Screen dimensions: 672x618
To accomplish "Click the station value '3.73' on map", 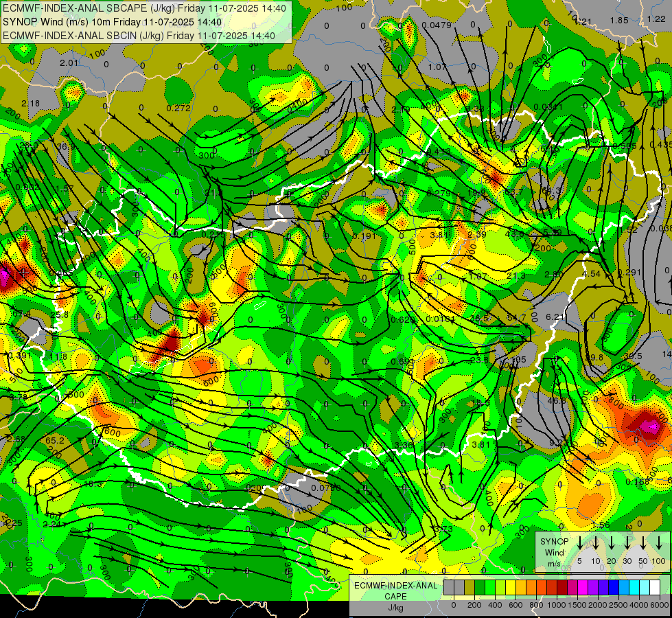I will tap(443, 529).
